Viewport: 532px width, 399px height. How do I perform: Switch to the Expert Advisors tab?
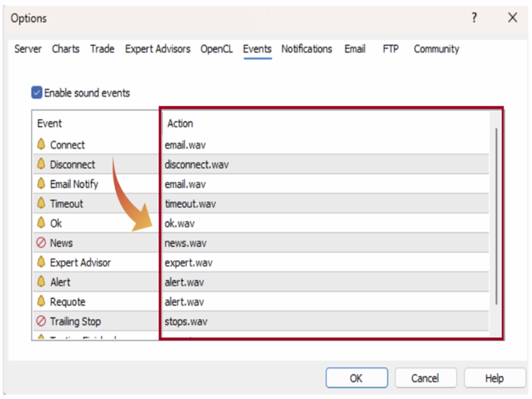tap(157, 49)
